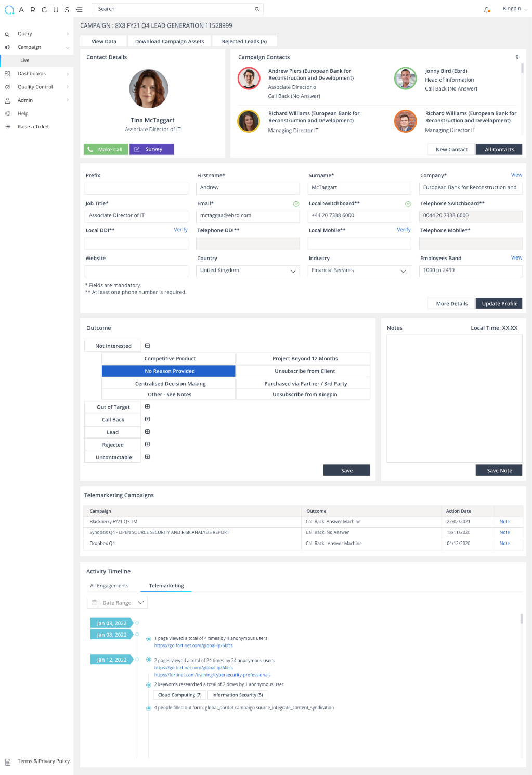Viewport: 532px width, 775px height.
Task: Click the Dashboards grid sidebar icon
Action: pyautogui.click(x=7, y=74)
